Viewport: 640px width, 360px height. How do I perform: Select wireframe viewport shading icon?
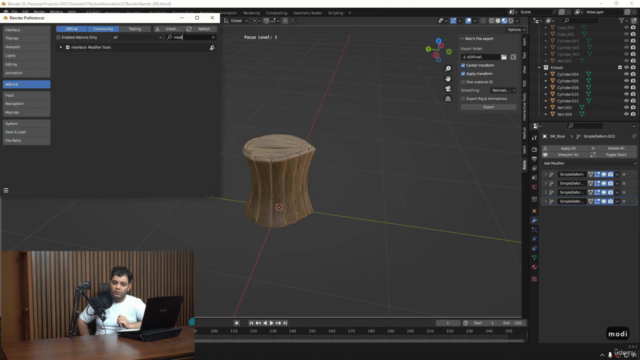pyautogui.click(x=491, y=21)
